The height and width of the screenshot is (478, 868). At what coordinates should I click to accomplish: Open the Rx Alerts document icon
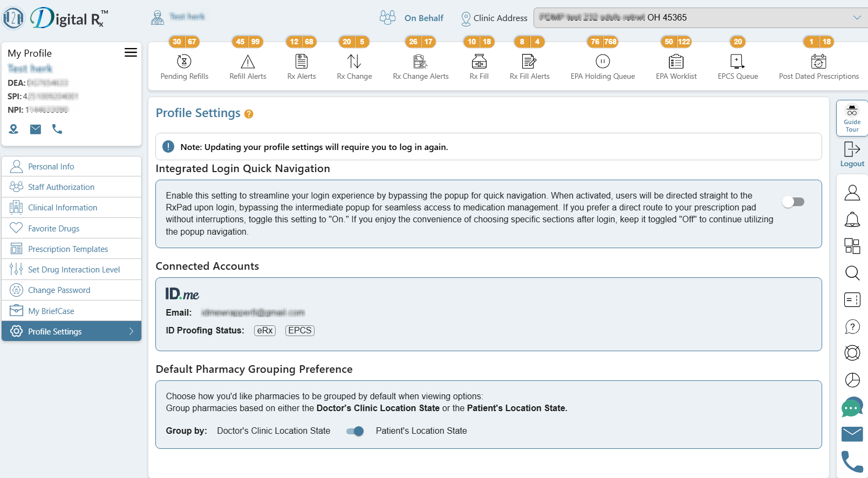click(302, 62)
